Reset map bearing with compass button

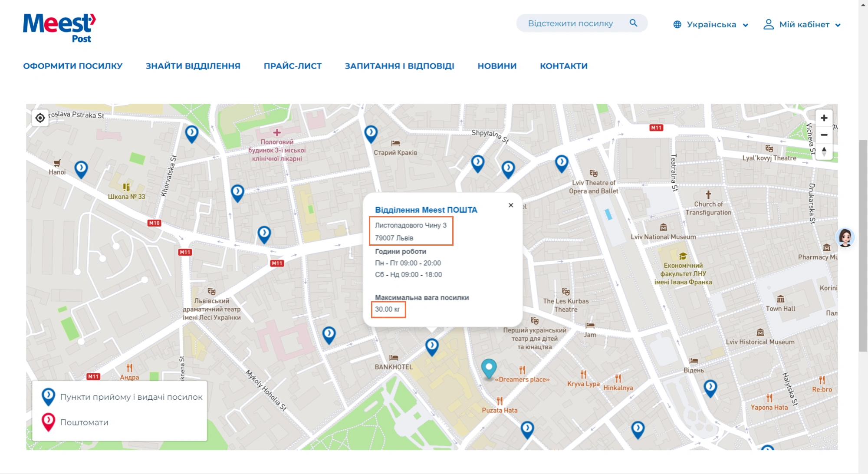point(824,151)
